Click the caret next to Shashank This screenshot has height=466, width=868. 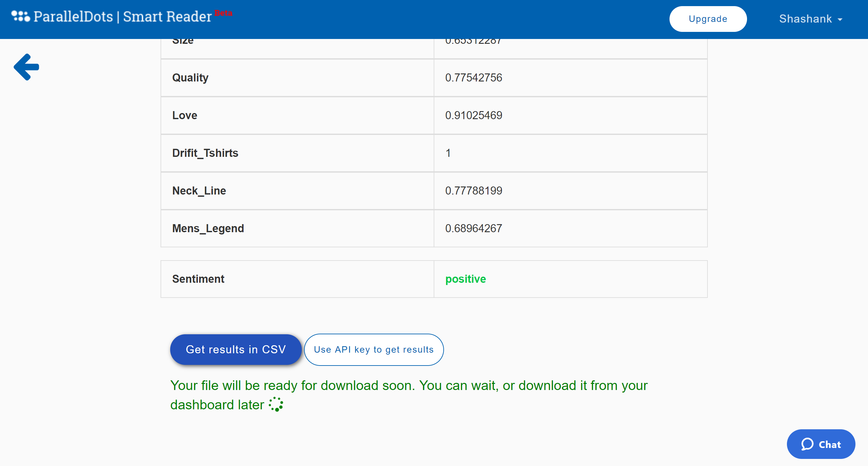coord(840,20)
